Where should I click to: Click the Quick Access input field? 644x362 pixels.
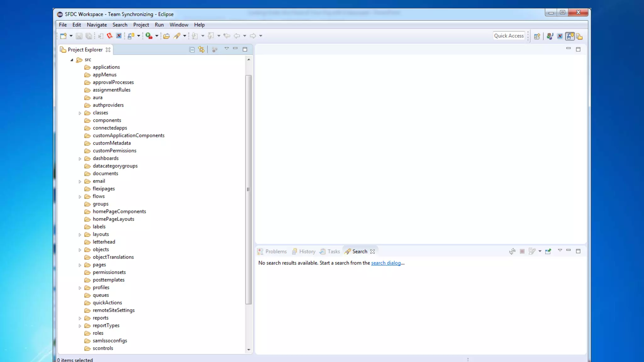pyautogui.click(x=508, y=36)
